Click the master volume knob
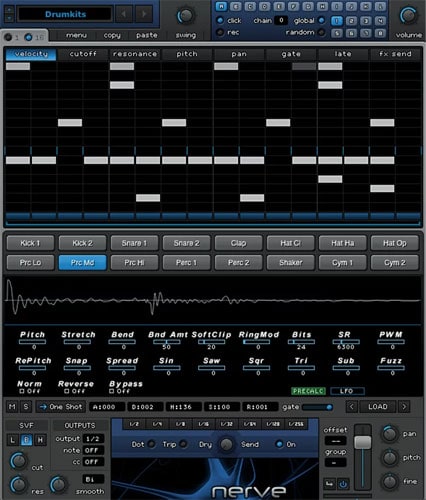426x500 pixels. [408, 15]
